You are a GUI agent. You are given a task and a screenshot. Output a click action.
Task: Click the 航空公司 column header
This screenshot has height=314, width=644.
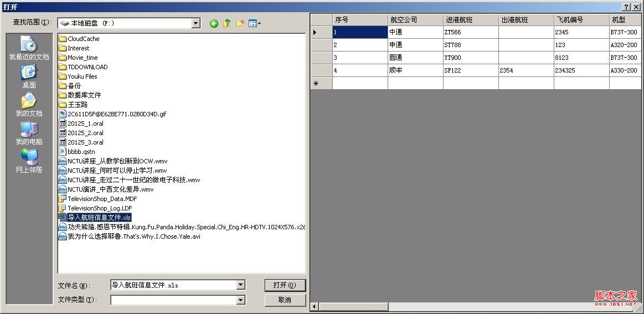[x=415, y=20]
